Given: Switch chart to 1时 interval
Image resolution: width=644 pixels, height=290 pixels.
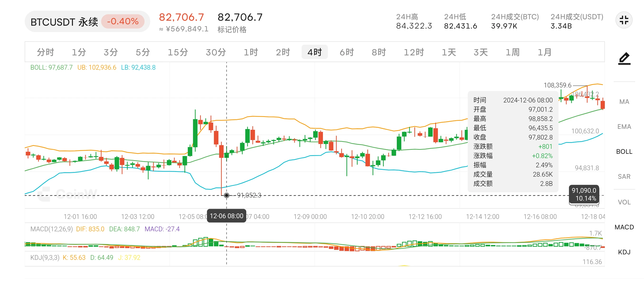Looking at the screenshot, I should pyautogui.click(x=251, y=52).
